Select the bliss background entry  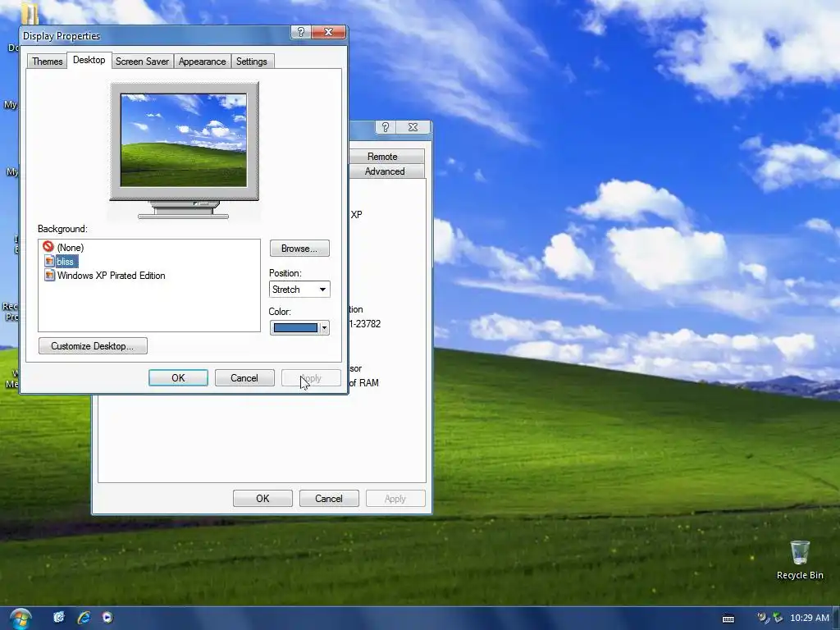[65, 262]
